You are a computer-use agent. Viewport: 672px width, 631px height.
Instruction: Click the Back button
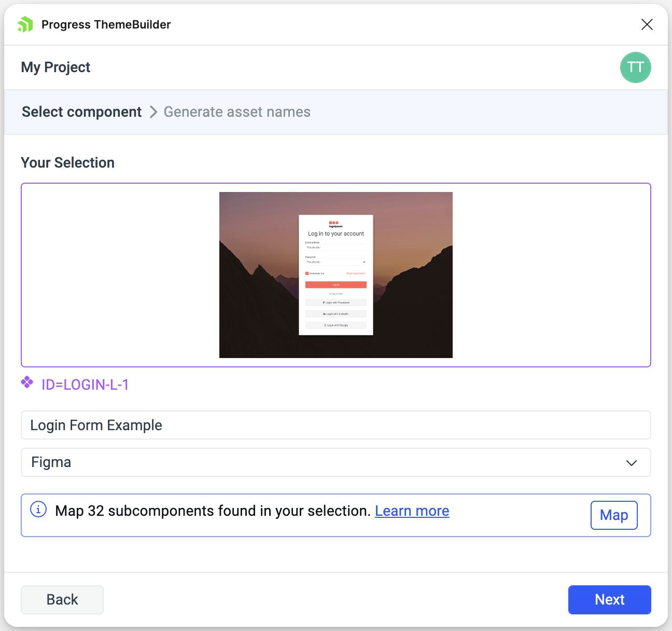(62, 599)
